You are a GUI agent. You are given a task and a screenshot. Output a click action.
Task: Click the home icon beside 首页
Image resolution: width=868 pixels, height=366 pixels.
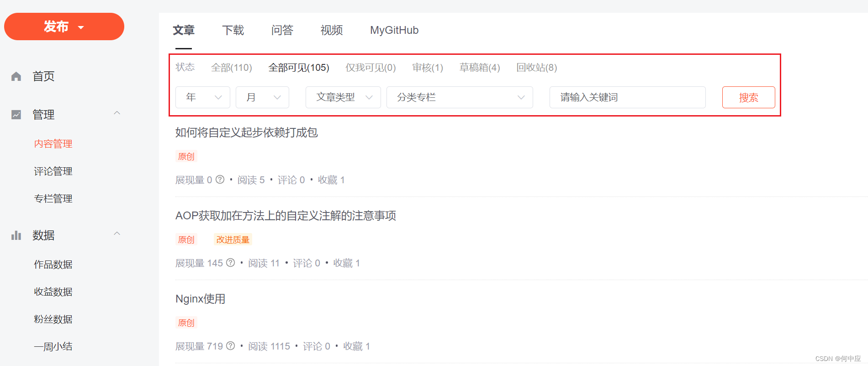coord(16,76)
